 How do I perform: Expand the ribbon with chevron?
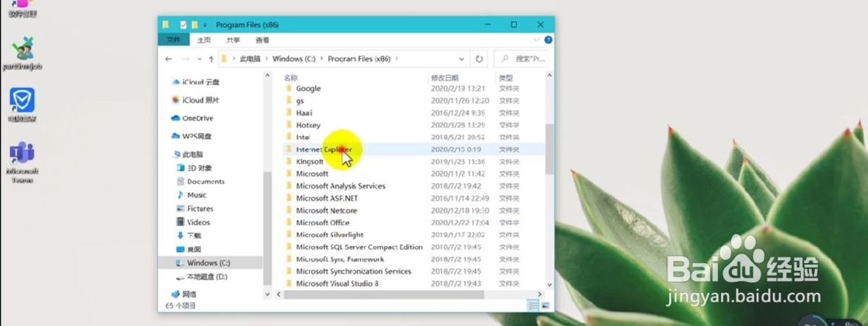pyautogui.click(x=536, y=40)
